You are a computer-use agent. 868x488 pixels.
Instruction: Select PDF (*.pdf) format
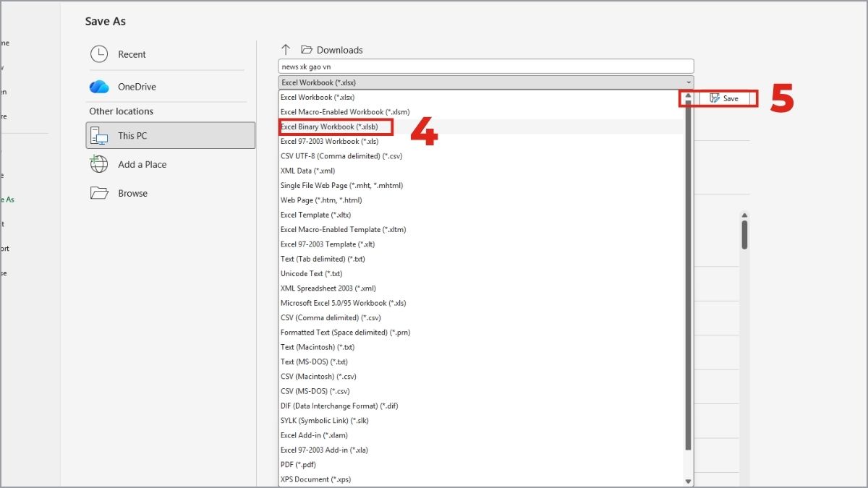point(481,465)
